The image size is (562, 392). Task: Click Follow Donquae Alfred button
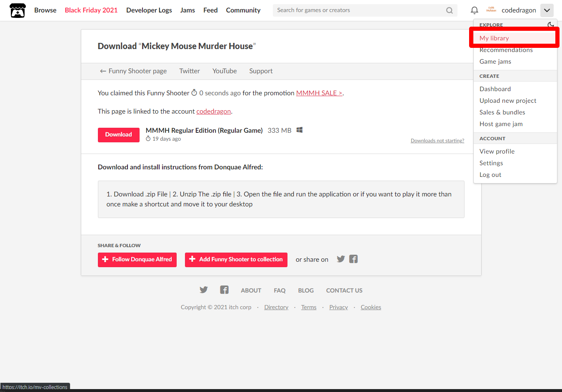click(x=137, y=260)
